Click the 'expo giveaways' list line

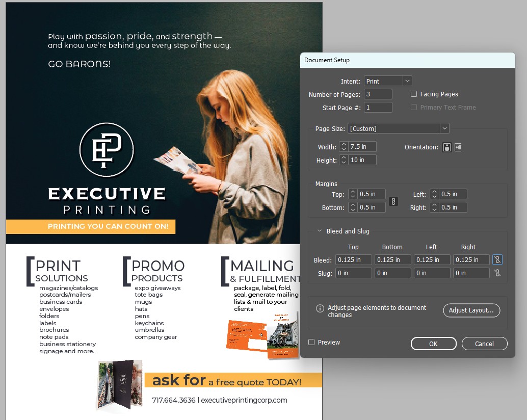click(157, 288)
